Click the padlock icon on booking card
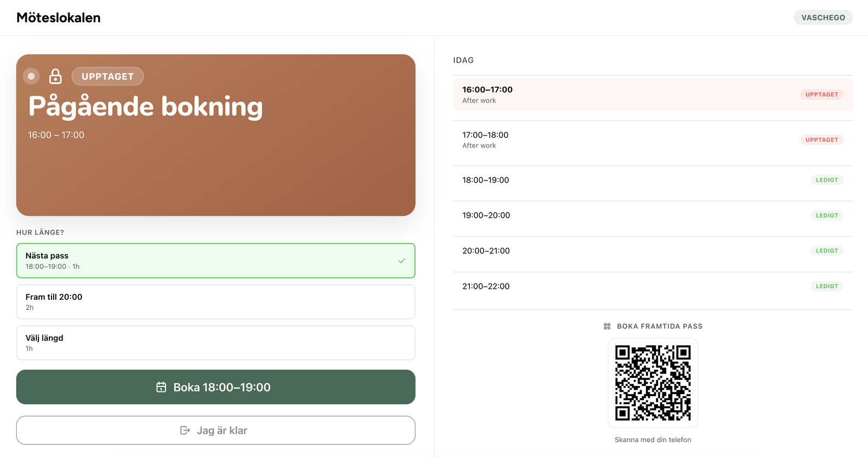Viewport: 868px width, 458px height. [55, 76]
